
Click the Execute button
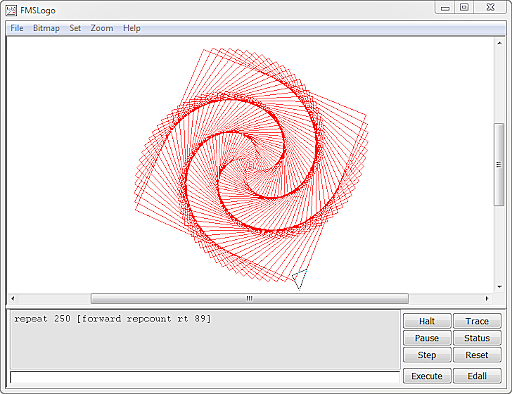(x=427, y=376)
